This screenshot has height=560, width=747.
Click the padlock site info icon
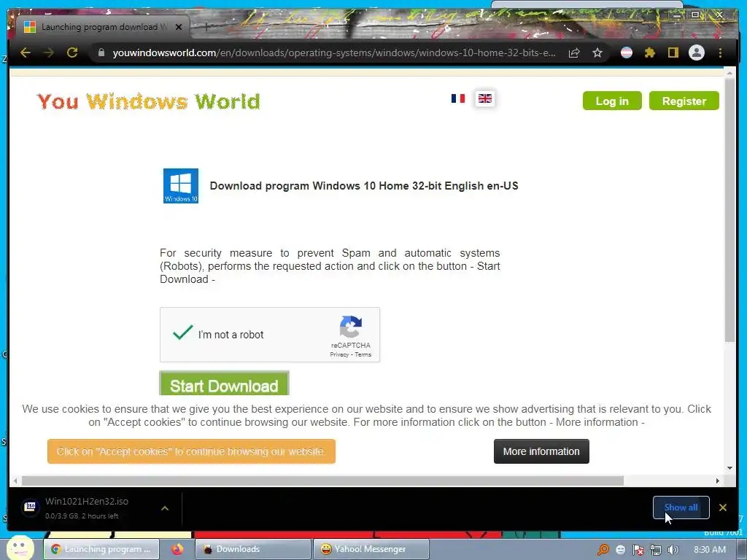pos(101,52)
